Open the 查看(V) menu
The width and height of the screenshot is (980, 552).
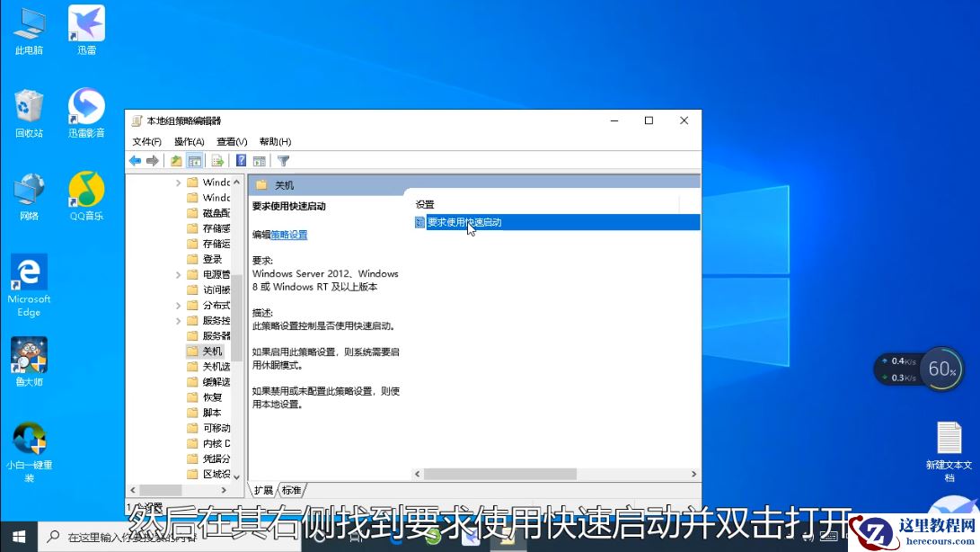point(230,141)
